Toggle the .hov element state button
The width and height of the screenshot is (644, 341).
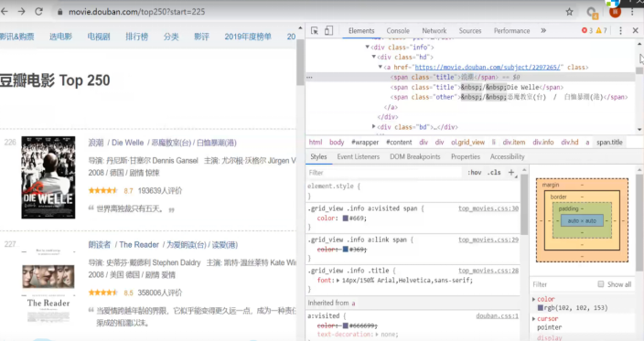click(x=475, y=173)
